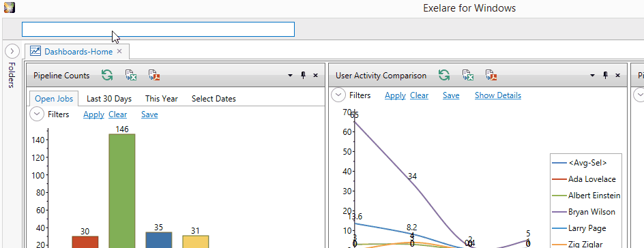644x248 pixels.
Task: Export User Activity Comparison to Excel
Action: pos(468,75)
